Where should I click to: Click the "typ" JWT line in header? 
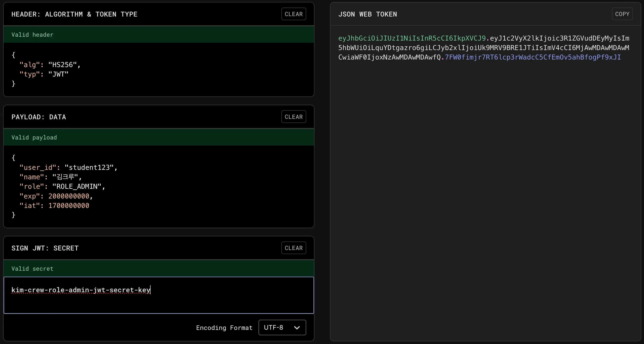[x=44, y=74]
